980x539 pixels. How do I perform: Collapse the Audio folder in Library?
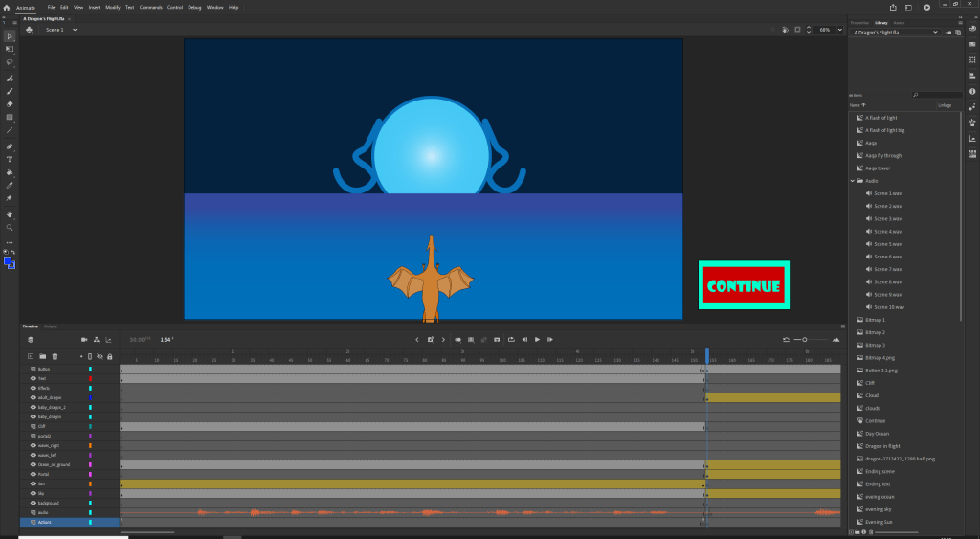(853, 180)
